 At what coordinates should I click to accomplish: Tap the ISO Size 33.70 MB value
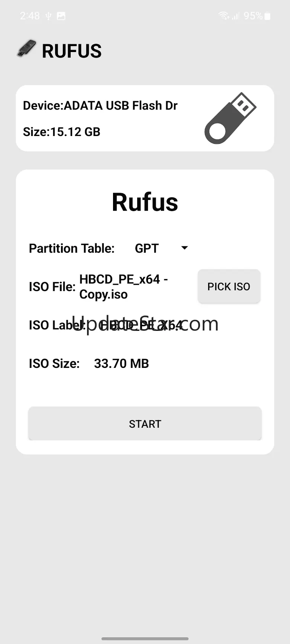tap(121, 363)
